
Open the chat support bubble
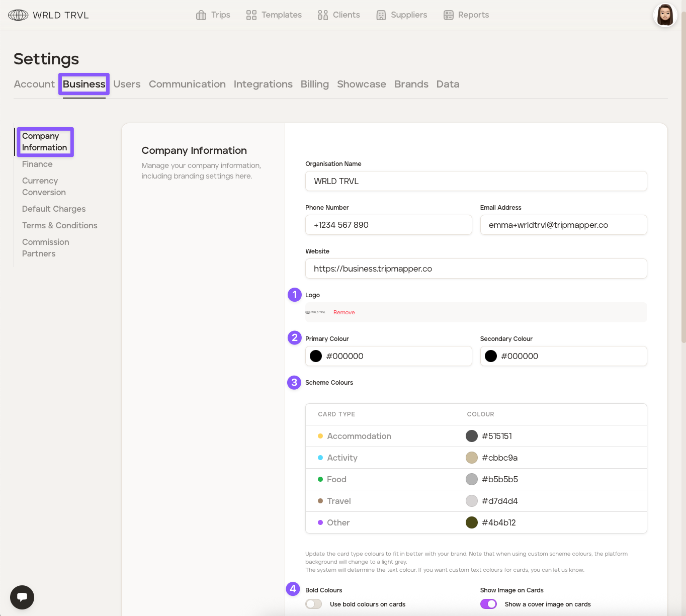click(22, 597)
